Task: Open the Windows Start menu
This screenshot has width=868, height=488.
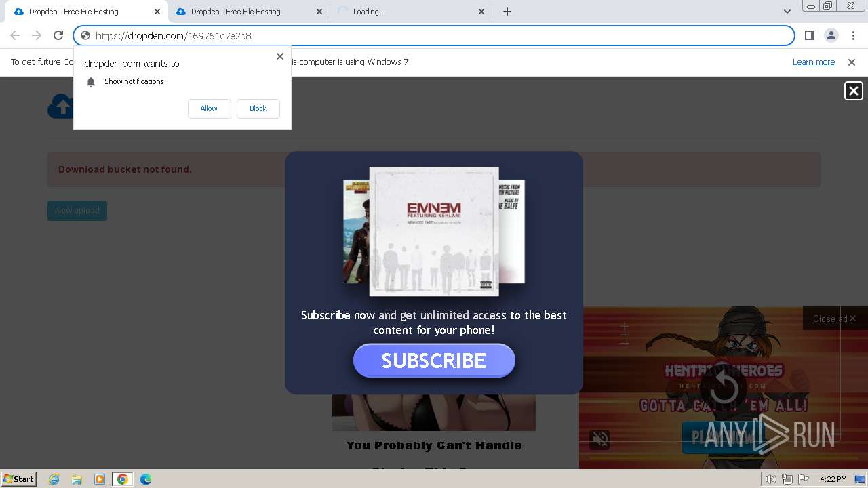Action: (18, 479)
